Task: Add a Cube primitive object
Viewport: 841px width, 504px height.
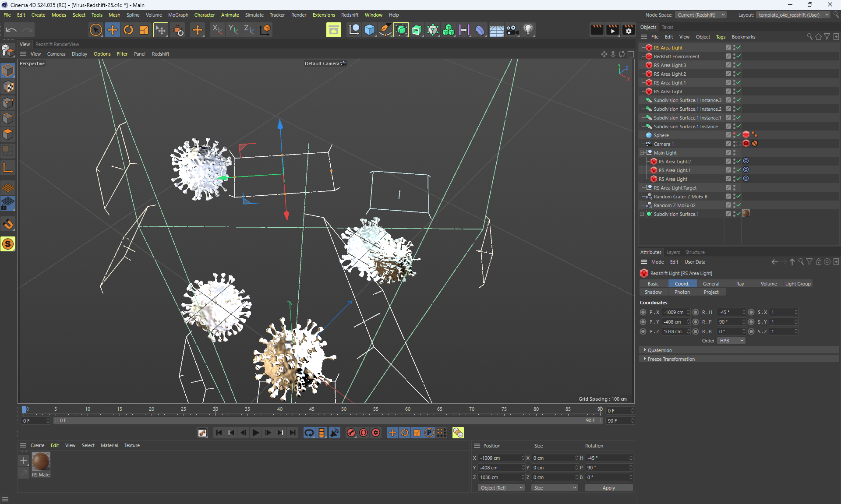Action: pyautogui.click(x=370, y=30)
